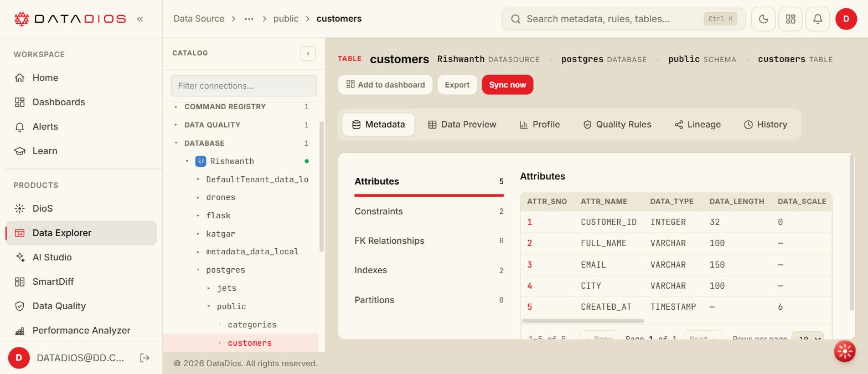868x374 pixels.
Task: Click the Sync now button
Action: point(508,85)
